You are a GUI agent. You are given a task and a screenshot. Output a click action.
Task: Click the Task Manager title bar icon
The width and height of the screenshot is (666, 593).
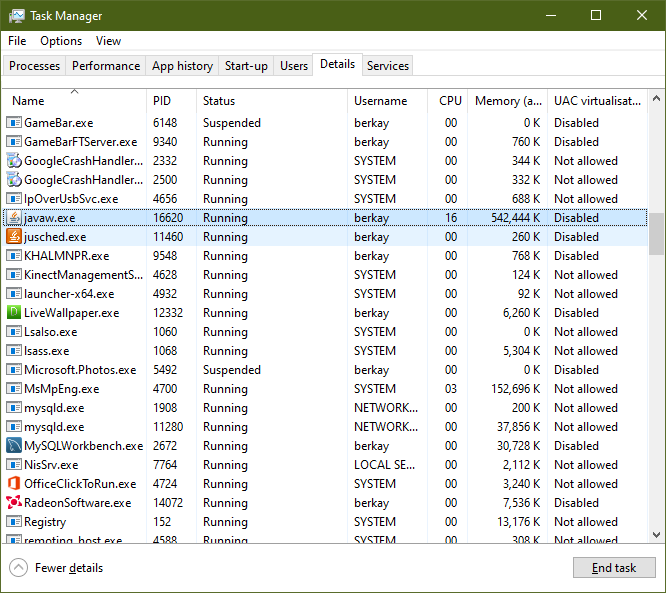tap(17, 16)
